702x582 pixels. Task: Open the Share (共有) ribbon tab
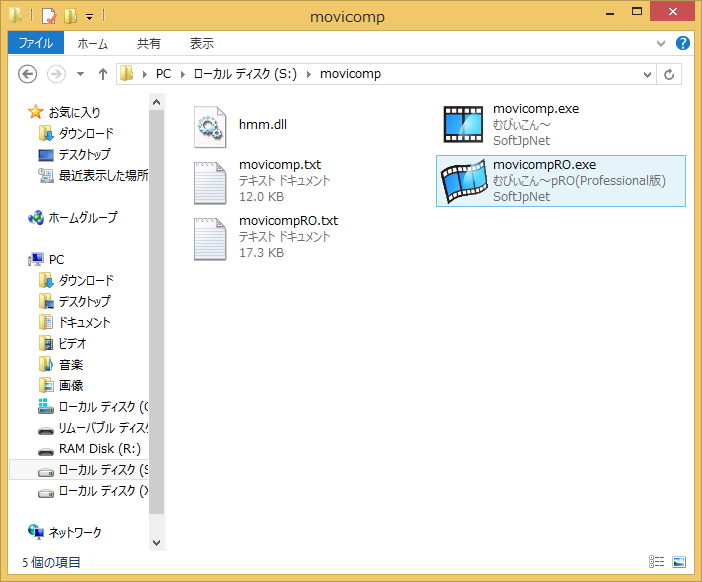click(x=149, y=43)
